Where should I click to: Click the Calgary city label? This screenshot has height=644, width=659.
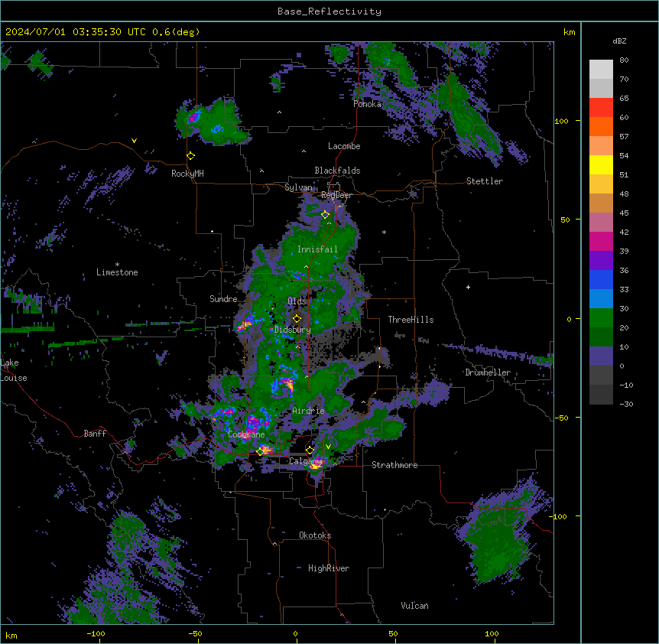point(305,461)
